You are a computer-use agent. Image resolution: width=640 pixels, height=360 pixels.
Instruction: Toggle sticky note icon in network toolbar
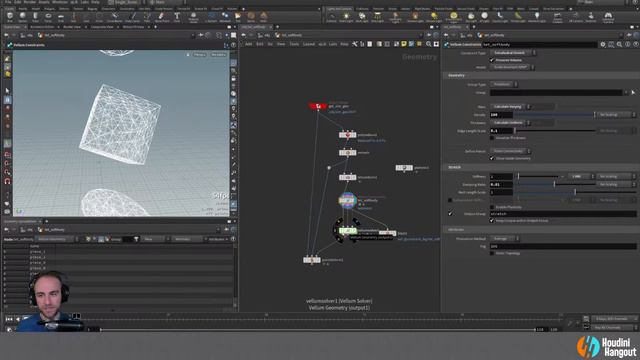(x=404, y=44)
